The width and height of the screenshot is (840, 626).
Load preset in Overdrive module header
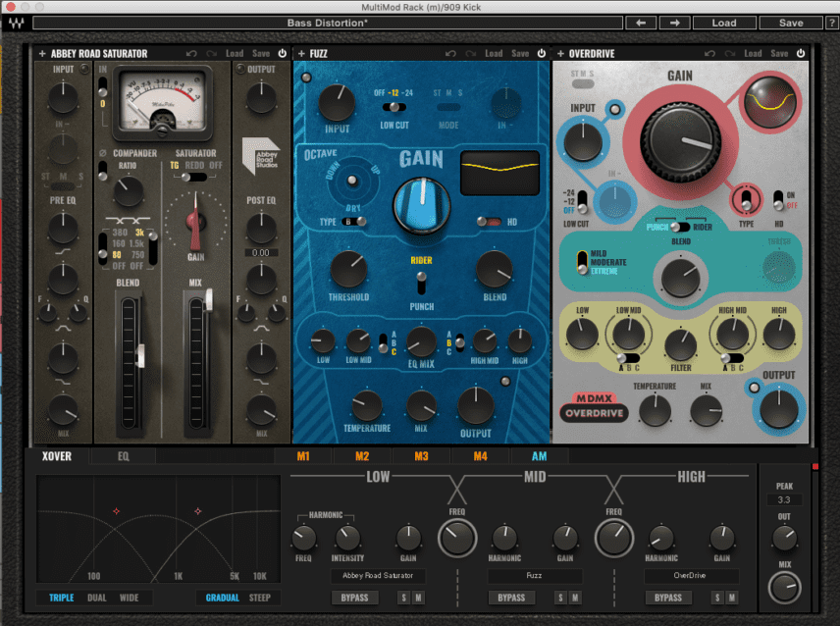[x=753, y=54]
